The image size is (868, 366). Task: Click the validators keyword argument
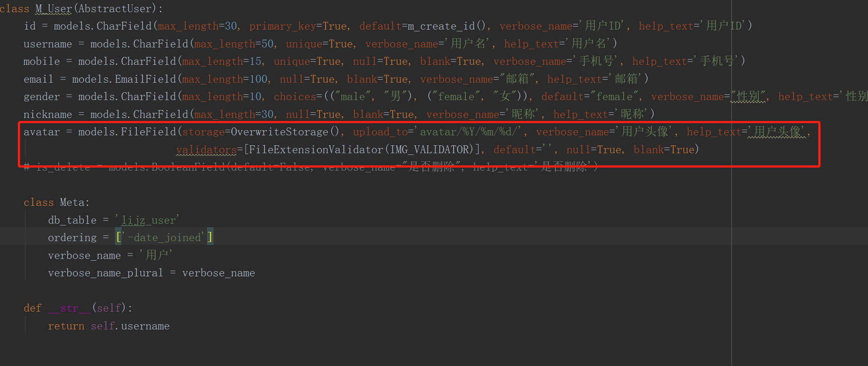pyautogui.click(x=206, y=150)
